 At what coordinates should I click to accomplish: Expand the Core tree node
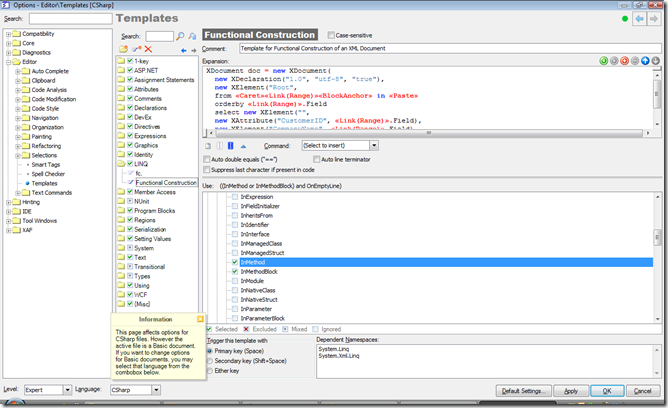(x=9, y=43)
